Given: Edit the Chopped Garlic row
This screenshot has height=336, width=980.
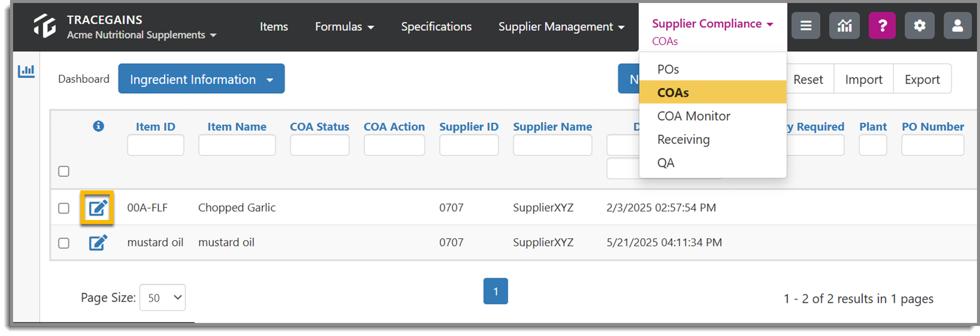Looking at the screenshot, I should point(98,207).
